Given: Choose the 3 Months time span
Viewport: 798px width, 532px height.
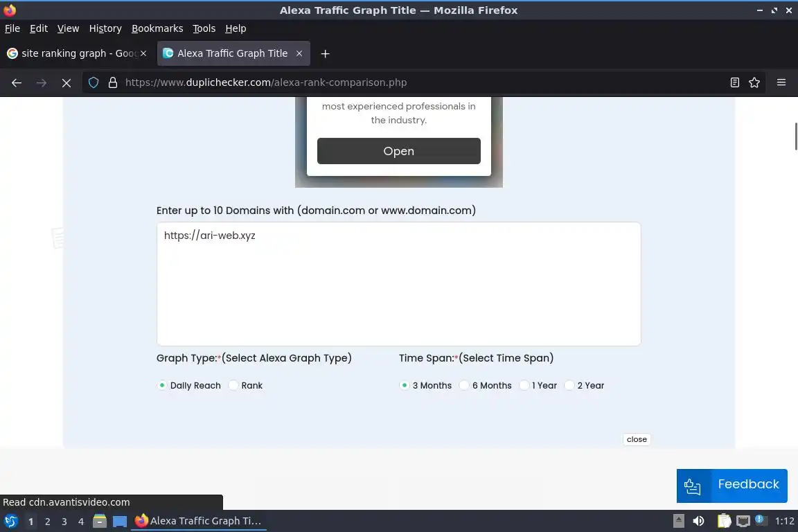Looking at the screenshot, I should [404, 385].
